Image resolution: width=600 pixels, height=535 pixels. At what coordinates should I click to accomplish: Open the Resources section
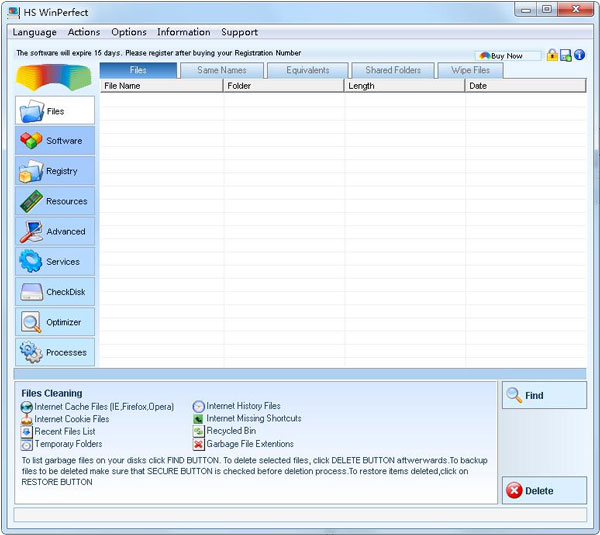[x=55, y=201]
